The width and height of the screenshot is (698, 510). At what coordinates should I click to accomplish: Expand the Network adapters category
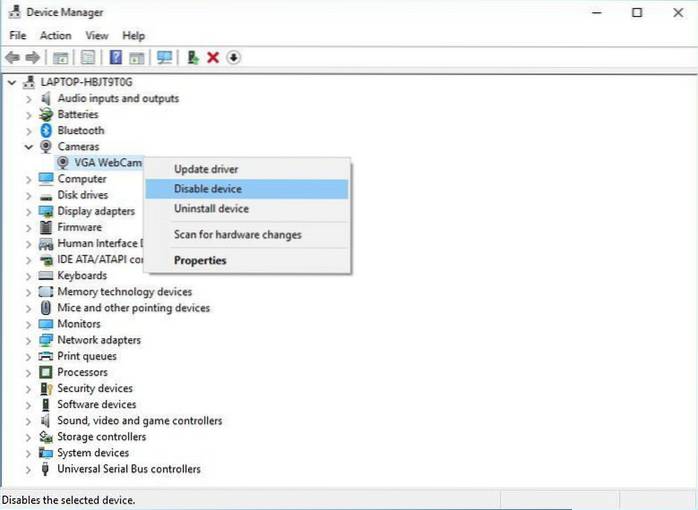tap(29, 340)
